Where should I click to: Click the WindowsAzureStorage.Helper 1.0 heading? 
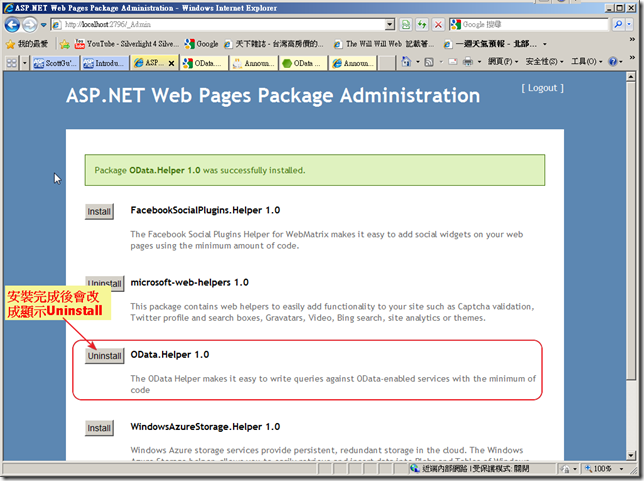tap(205, 427)
